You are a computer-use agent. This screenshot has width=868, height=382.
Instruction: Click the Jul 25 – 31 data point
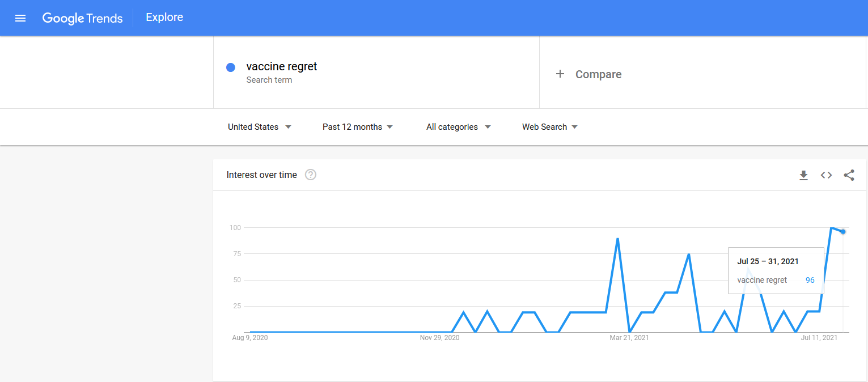click(x=843, y=231)
